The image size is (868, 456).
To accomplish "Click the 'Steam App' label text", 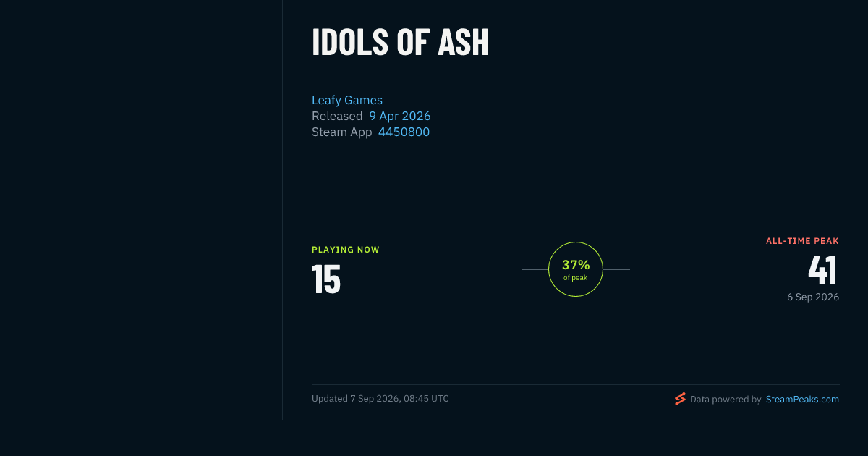I will click(x=342, y=132).
